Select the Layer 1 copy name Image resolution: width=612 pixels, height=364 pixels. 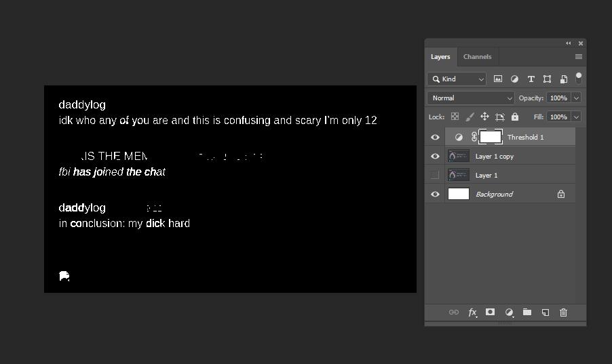[x=495, y=156]
